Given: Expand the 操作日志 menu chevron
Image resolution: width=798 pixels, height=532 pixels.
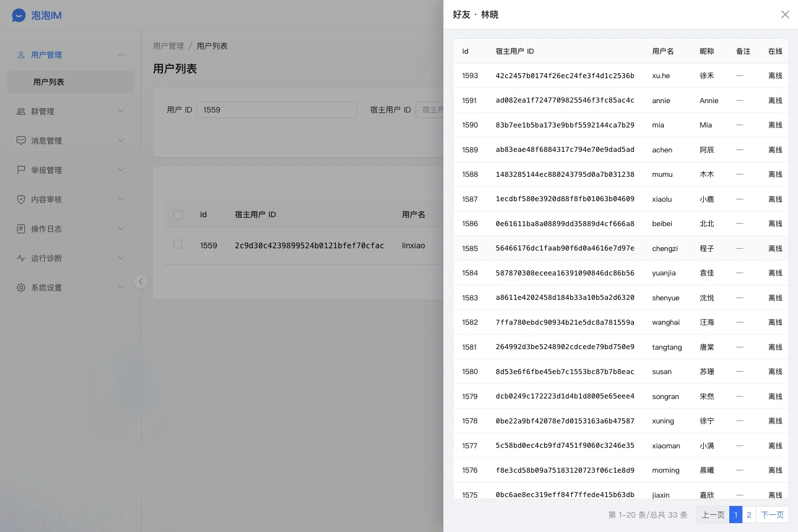Looking at the screenshot, I should 121,229.
